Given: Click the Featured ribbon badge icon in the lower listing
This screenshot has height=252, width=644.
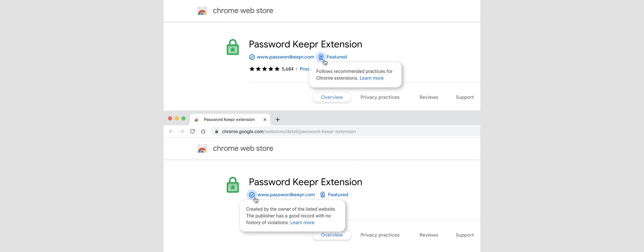Looking at the screenshot, I should tap(323, 195).
